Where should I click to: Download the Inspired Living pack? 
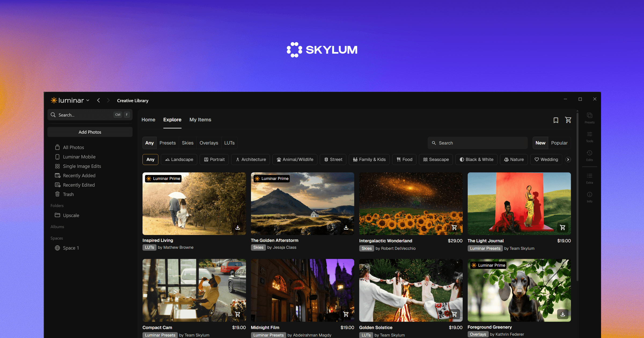pos(237,227)
